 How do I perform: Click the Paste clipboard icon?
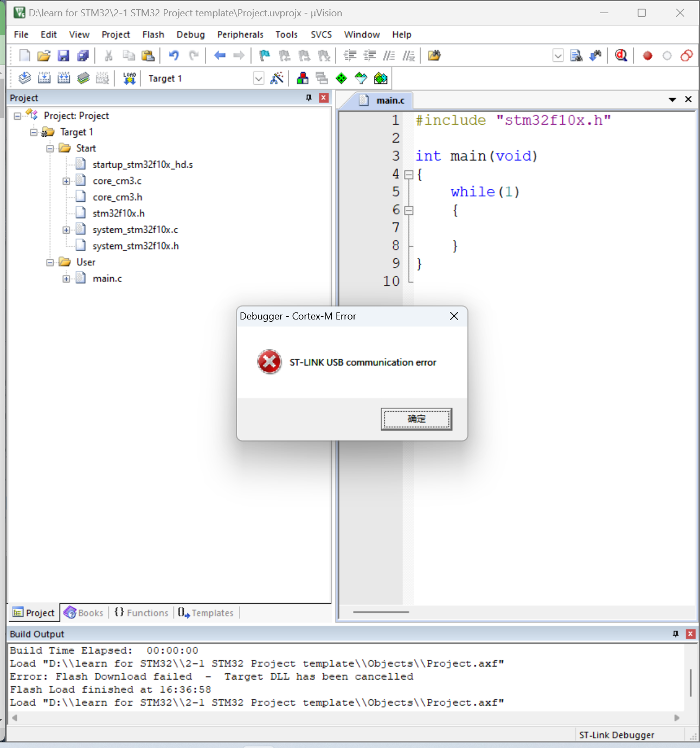(x=147, y=55)
